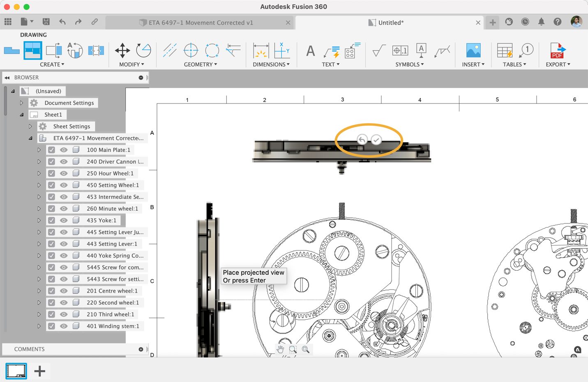Select the Projected View tool
The width and height of the screenshot is (588, 382).
32,51
